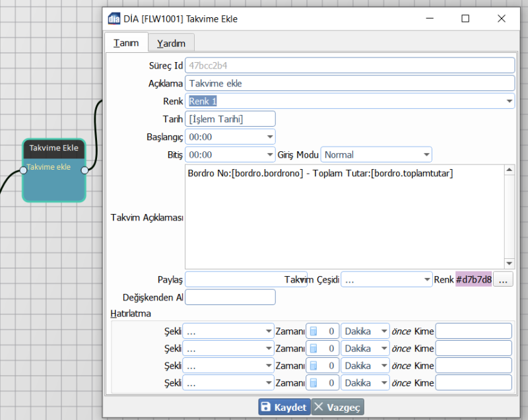Click calculator icon in first Zamanı field
528x420 pixels.
313,331
